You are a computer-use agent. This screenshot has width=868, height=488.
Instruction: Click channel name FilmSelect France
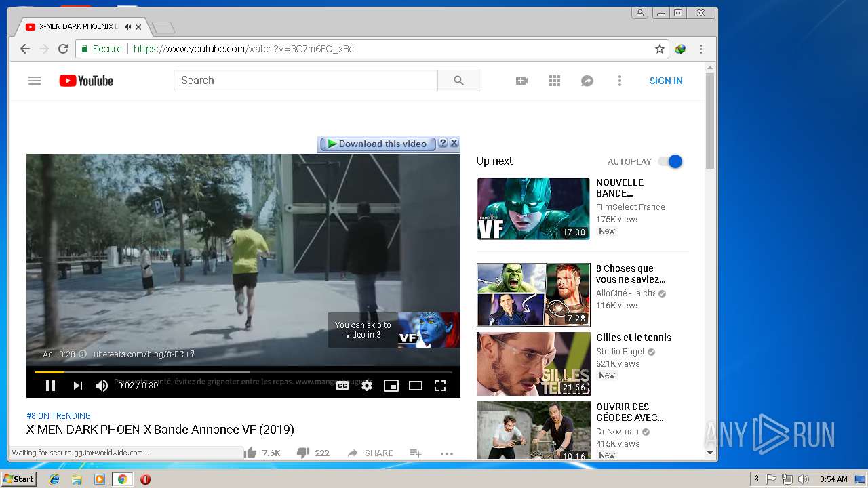coord(631,207)
